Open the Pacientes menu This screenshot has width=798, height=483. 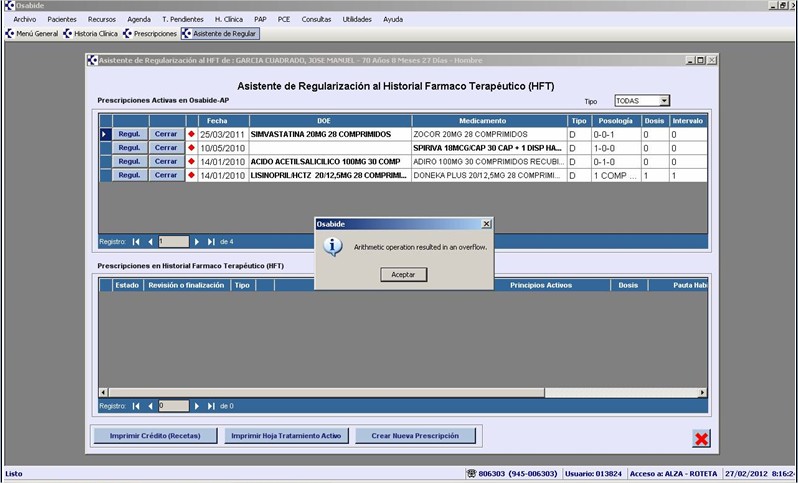61,19
